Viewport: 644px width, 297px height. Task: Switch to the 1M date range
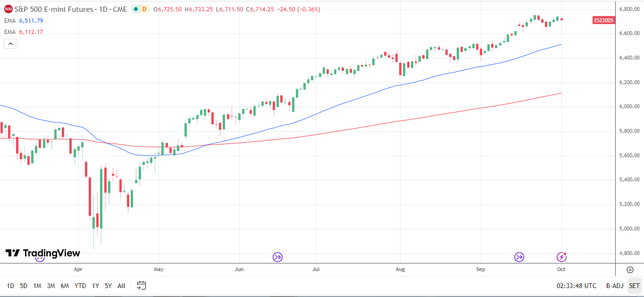pos(37,286)
